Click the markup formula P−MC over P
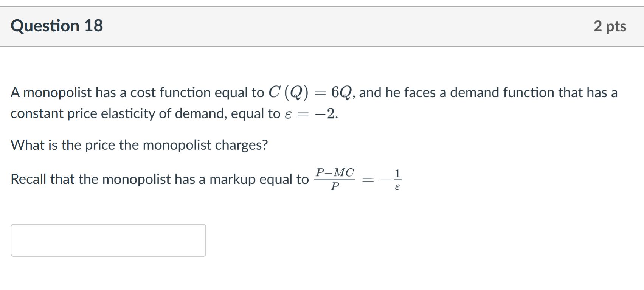This screenshot has height=290, width=644. 334,178
